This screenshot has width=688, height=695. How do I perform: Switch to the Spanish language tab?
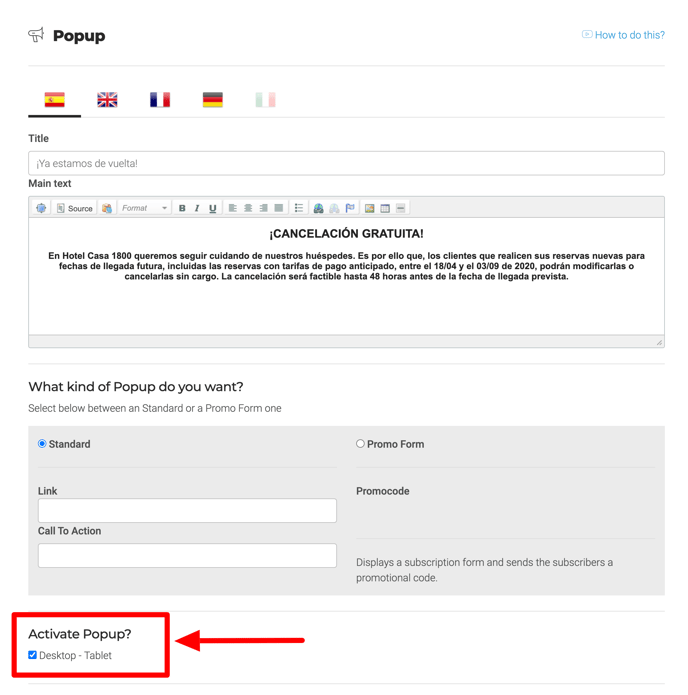(55, 100)
